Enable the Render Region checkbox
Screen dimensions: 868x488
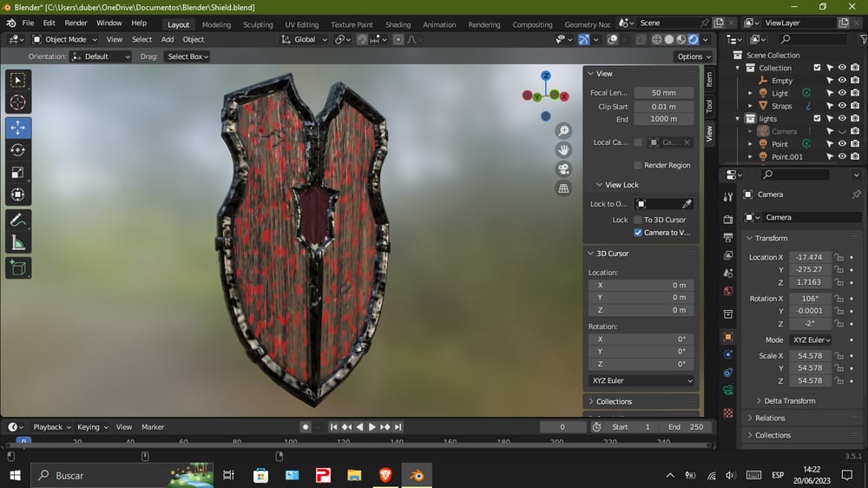tap(638, 165)
